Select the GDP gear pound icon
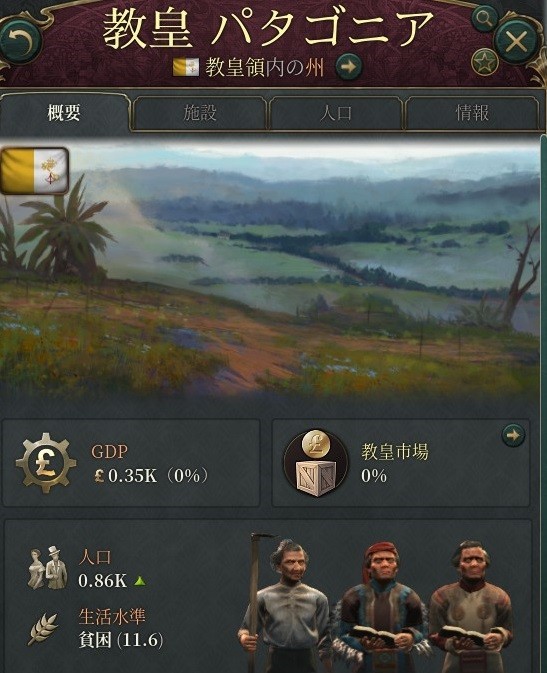The height and width of the screenshot is (673, 547). click(x=46, y=463)
